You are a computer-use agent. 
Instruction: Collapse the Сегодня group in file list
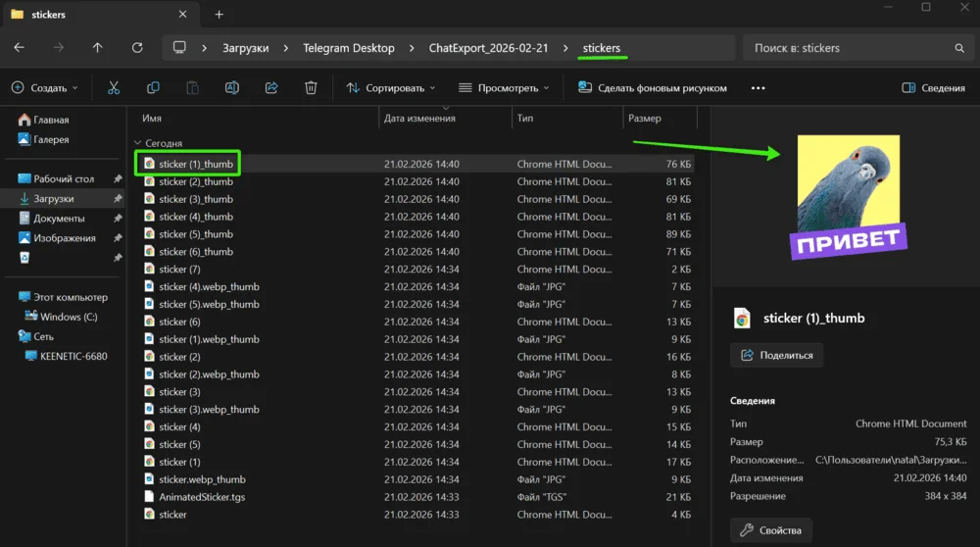click(138, 143)
